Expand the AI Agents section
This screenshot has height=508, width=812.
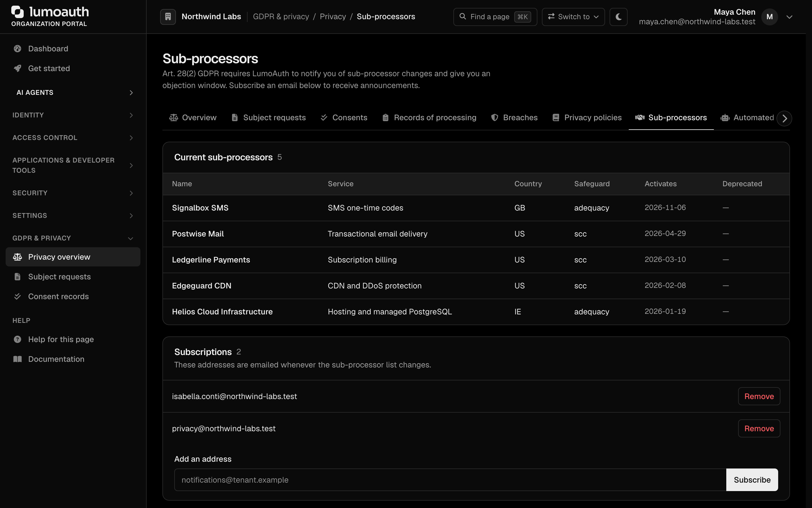[73, 93]
